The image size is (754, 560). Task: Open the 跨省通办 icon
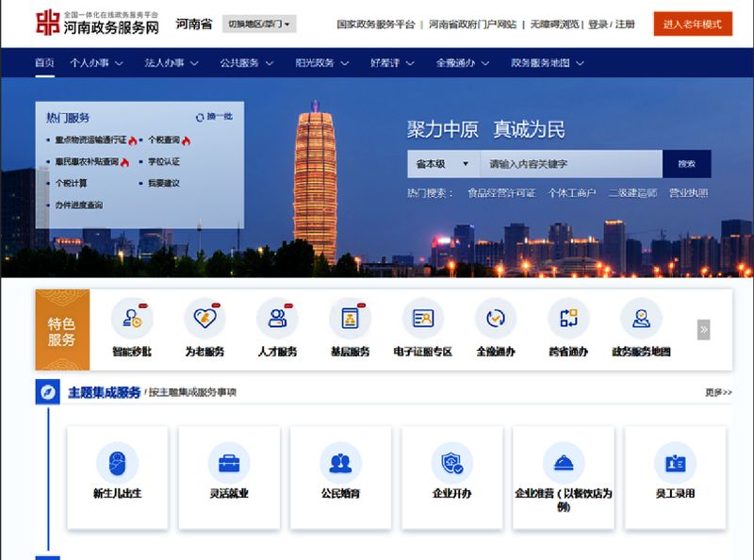pyautogui.click(x=567, y=319)
